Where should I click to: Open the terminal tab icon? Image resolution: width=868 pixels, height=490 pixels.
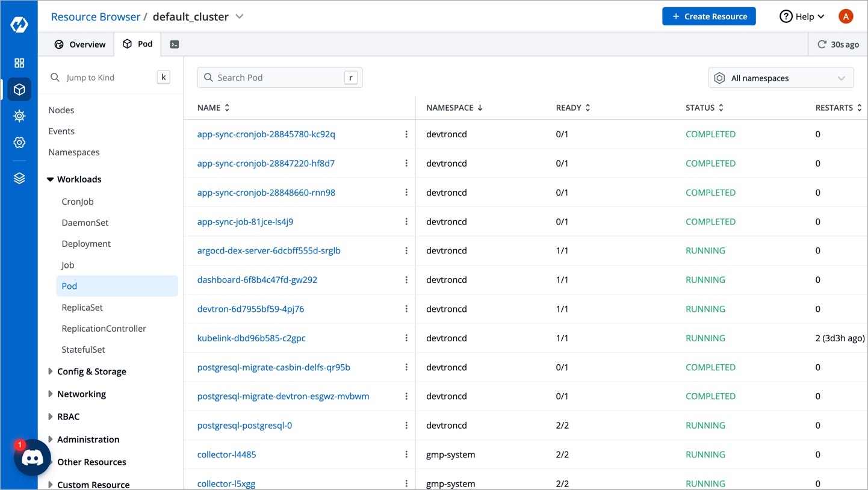click(x=175, y=45)
